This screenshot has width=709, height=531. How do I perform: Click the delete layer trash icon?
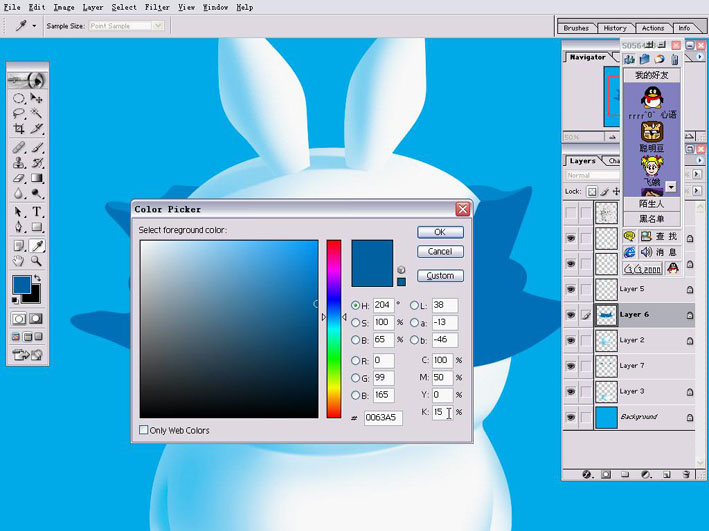[x=686, y=474]
